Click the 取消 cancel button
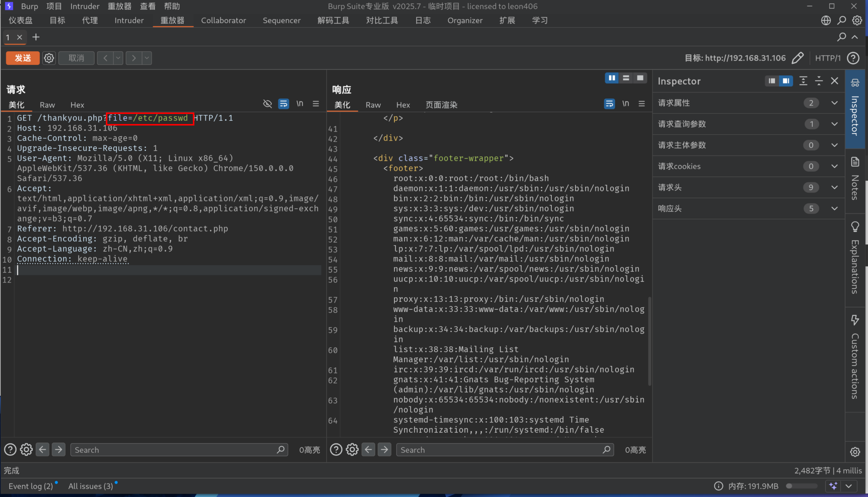The width and height of the screenshot is (868, 497). (76, 58)
